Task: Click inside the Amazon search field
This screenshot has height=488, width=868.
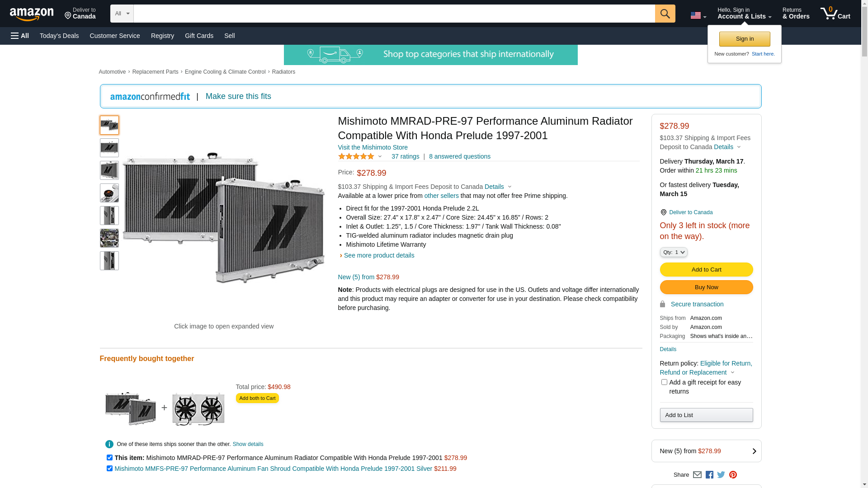Action: coord(393,14)
